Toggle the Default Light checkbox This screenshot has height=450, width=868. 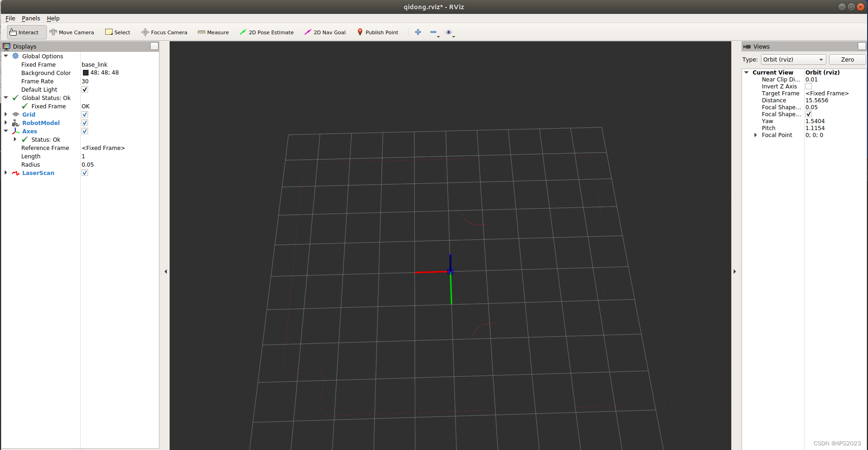click(85, 89)
